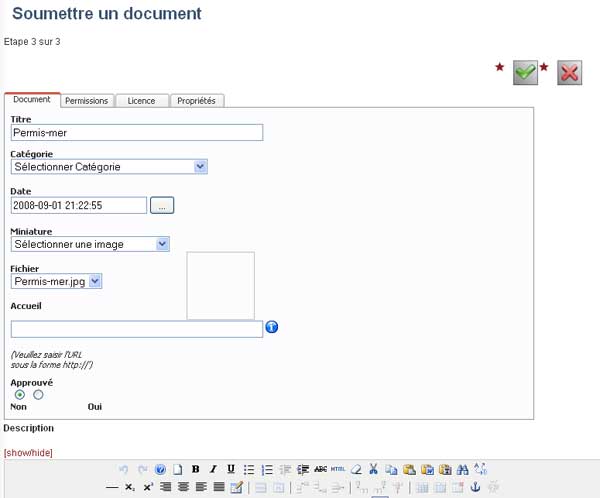Click the blue info icon beside Accueil field
The image size is (600, 498).
(x=271, y=327)
